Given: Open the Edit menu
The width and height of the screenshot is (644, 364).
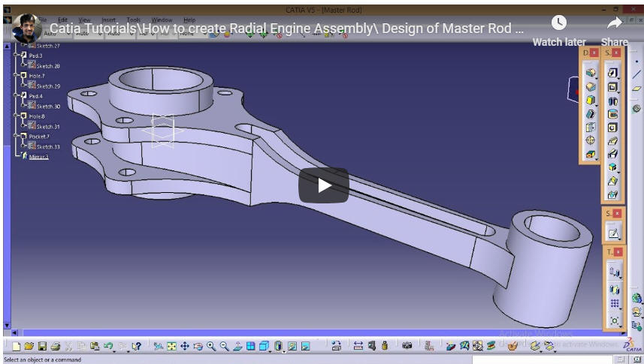Looking at the screenshot, I should [x=63, y=20].
